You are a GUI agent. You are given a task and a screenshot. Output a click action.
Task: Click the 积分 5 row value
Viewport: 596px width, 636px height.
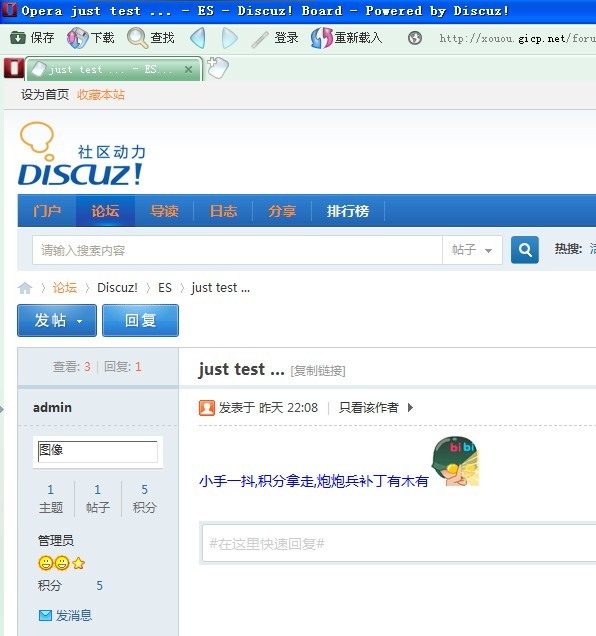99,585
